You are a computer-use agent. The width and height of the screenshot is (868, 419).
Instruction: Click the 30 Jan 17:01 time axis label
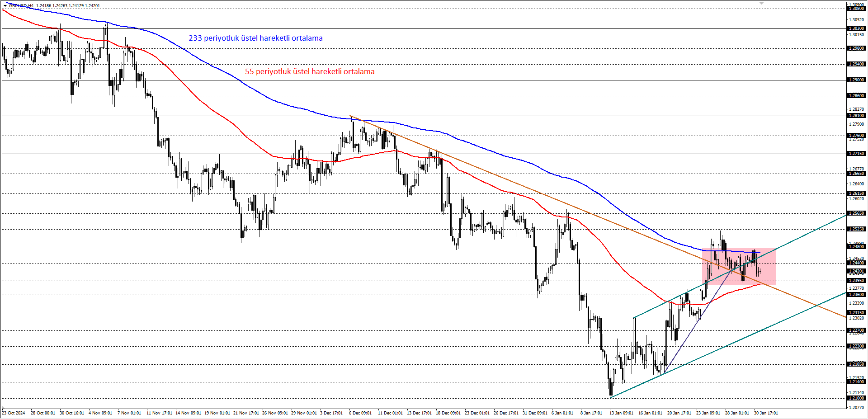766,413
